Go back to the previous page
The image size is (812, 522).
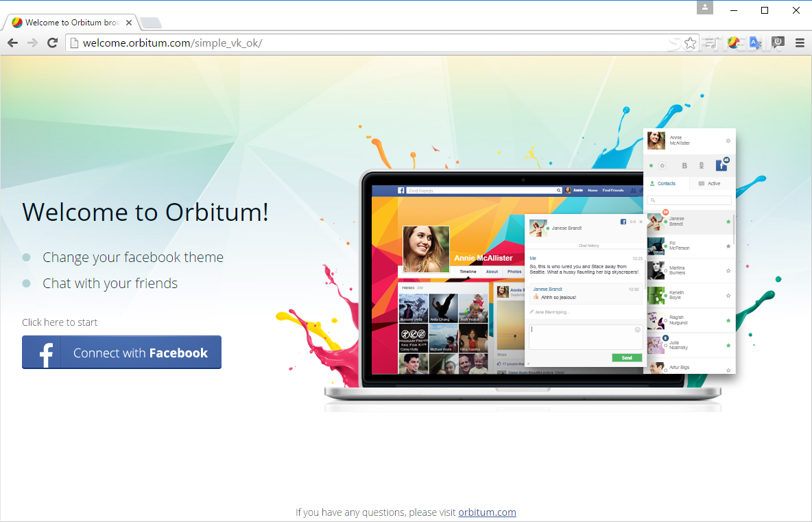pyautogui.click(x=12, y=43)
